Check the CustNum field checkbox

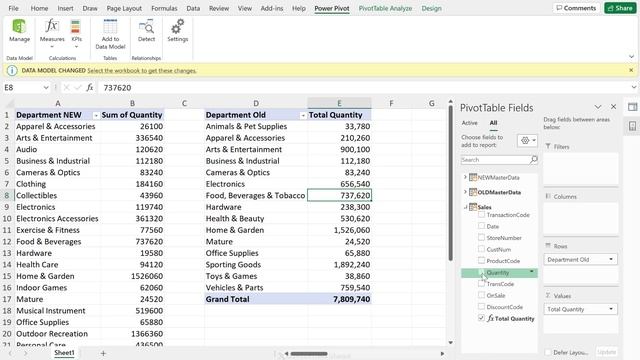click(x=481, y=249)
